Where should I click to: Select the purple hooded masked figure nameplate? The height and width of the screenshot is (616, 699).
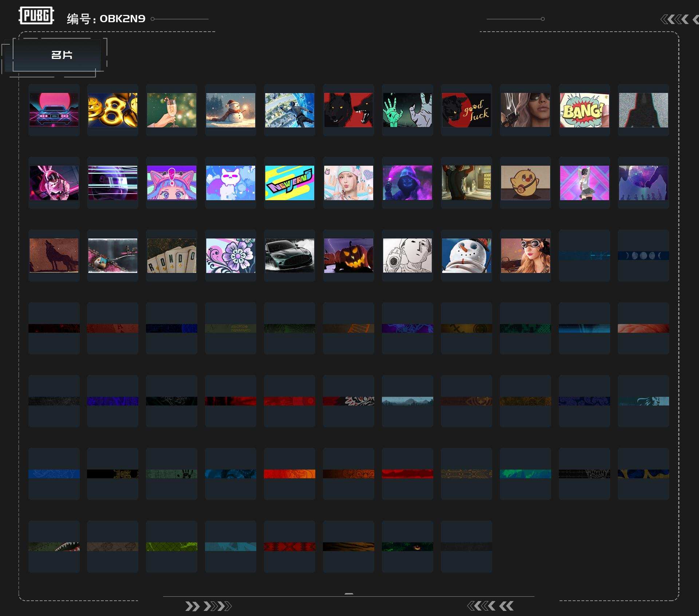(408, 183)
